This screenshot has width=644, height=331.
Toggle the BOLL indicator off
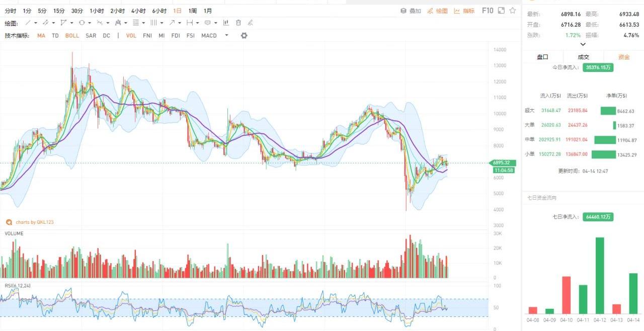[72, 36]
